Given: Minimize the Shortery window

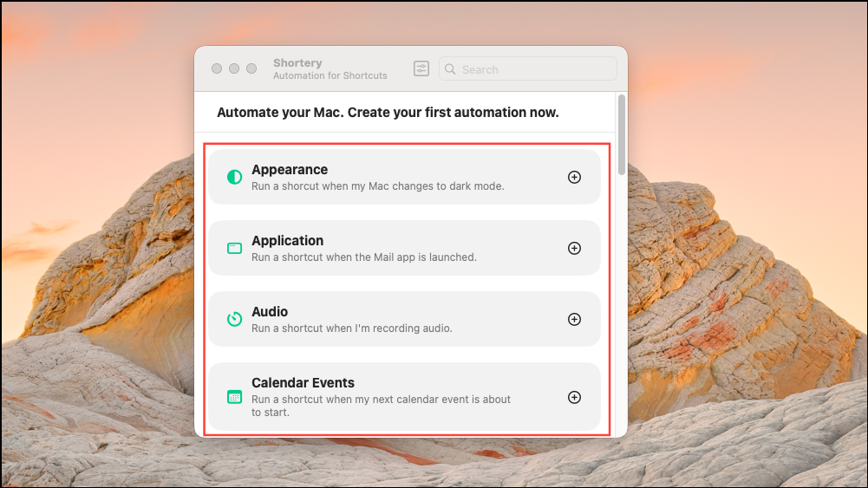Looking at the screenshot, I should click(234, 68).
